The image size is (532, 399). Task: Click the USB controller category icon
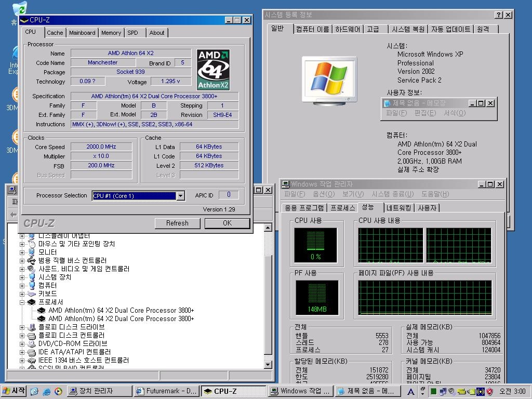click(32, 261)
